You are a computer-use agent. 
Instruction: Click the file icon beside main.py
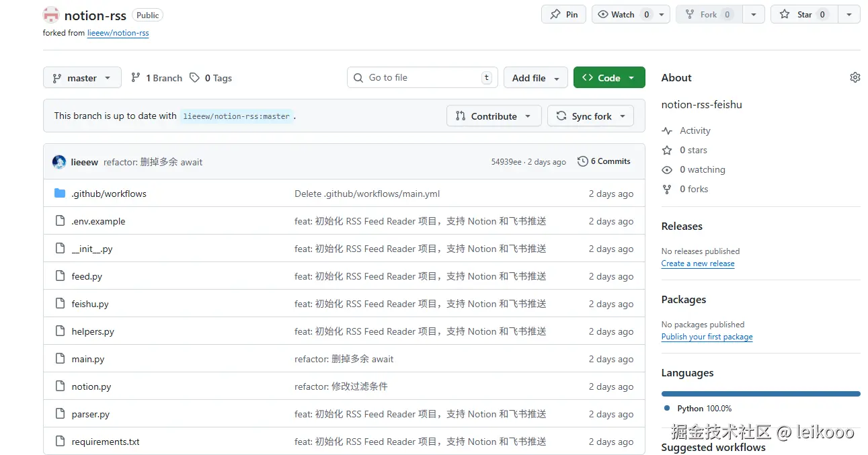click(x=60, y=359)
